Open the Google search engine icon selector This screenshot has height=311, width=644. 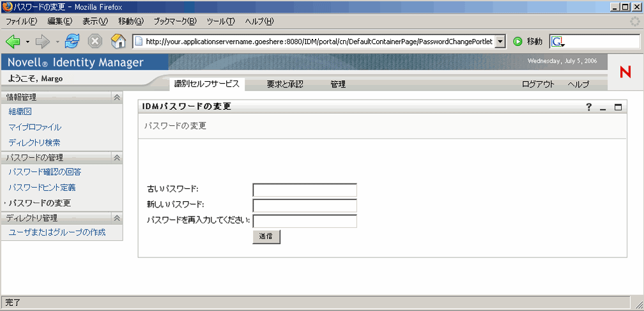tap(557, 42)
